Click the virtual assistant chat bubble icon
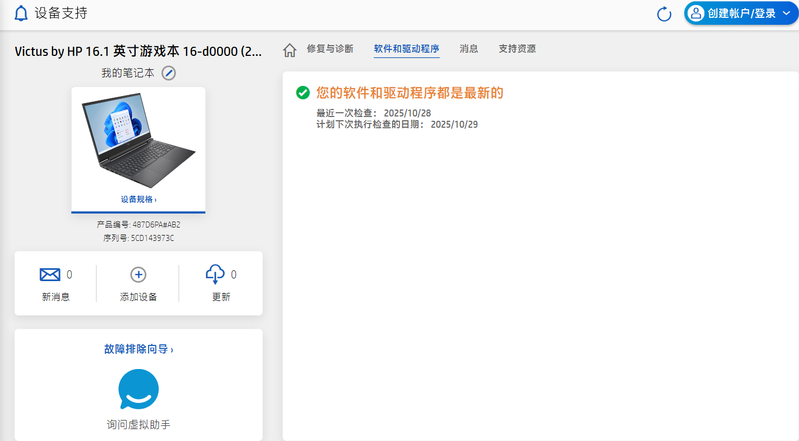The width and height of the screenshot is (799, 441). 138,390
